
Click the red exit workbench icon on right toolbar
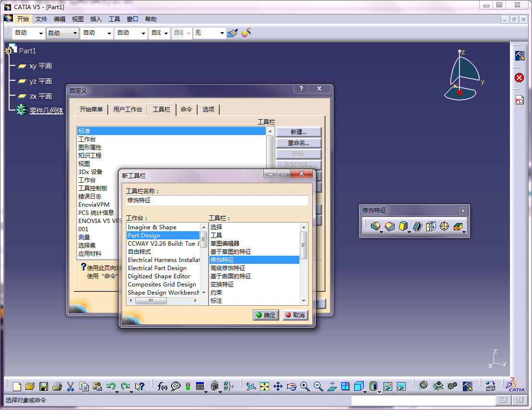519,78
